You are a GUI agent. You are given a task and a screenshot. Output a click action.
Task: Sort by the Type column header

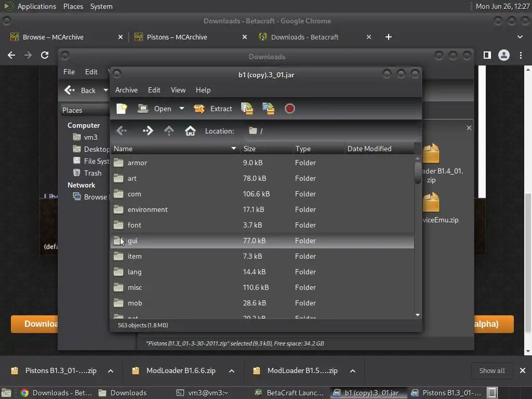click(x=318, y=149)
